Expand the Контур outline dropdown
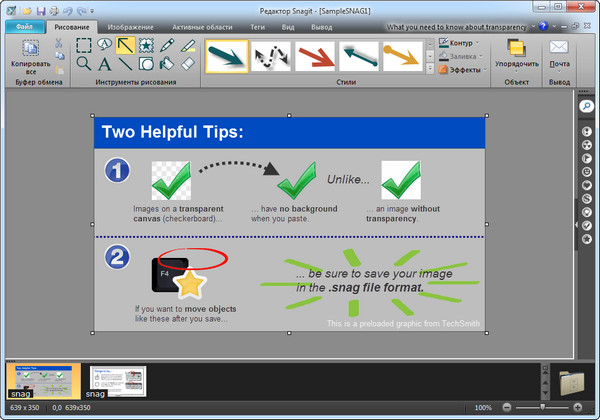600x420 pixels. pyautogui.click(x=460, y=43)
